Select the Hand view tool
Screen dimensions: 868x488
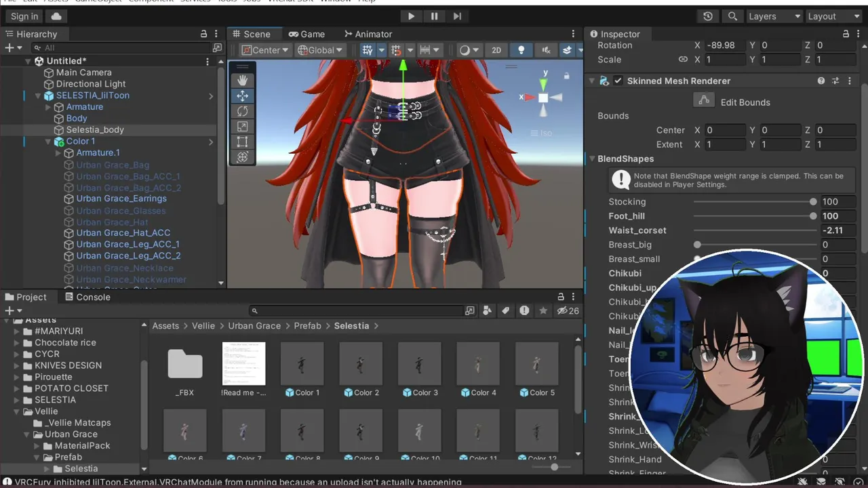pyautogui.click(x=242, y=80)
